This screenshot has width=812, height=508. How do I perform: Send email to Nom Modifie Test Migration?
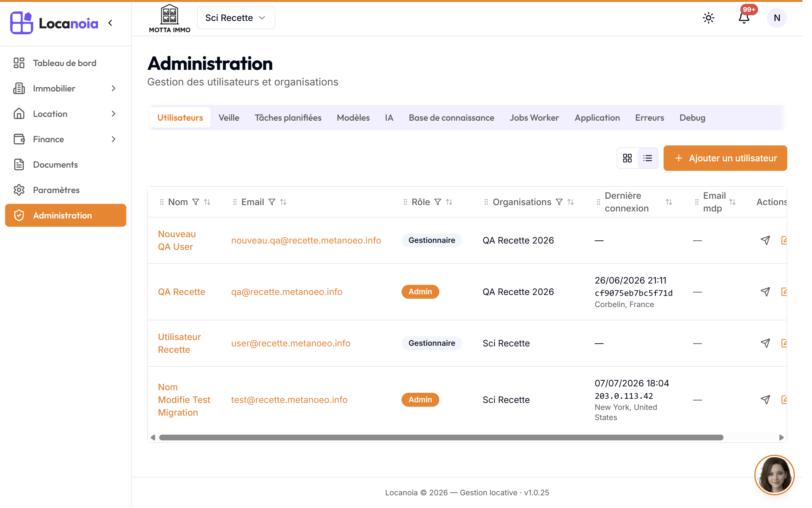click(765, 399)
